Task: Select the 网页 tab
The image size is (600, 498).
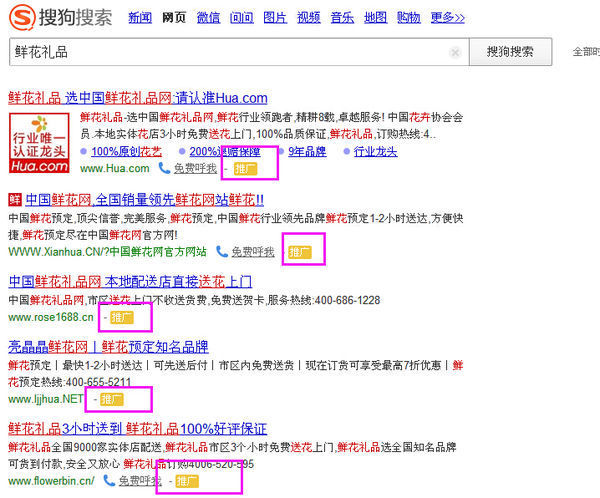Action: pyautogui.click(x=174, y=18)
